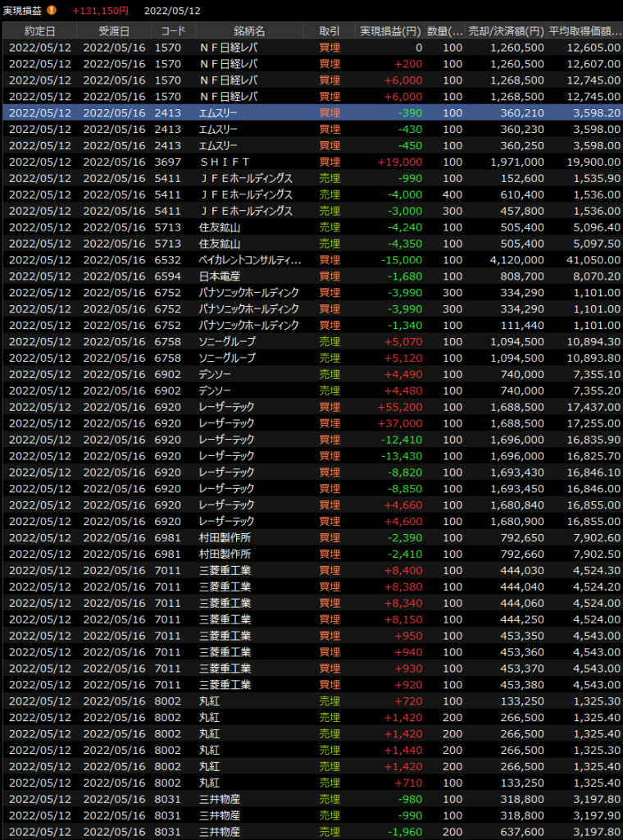Click the total +131,150円 value at top

tap(100, 11)
